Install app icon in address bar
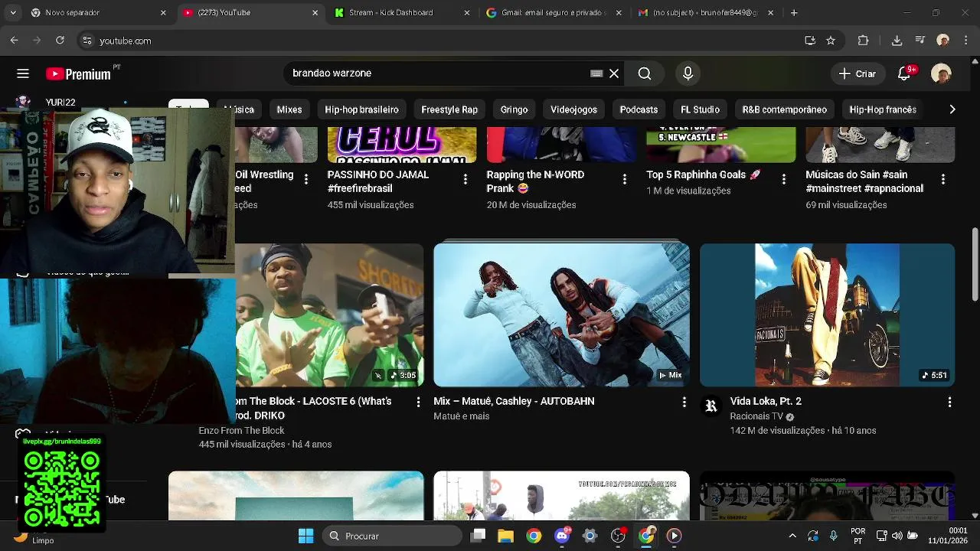 point(810,41)
